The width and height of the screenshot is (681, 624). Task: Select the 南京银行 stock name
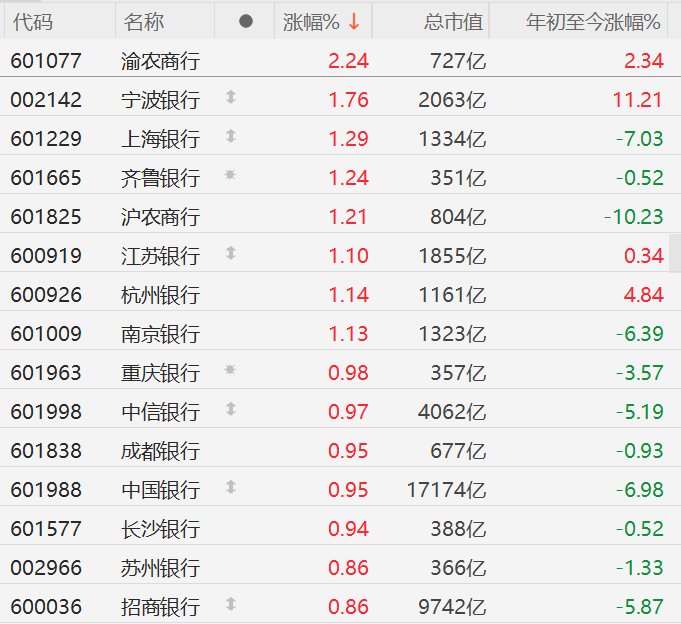point(160,333)
